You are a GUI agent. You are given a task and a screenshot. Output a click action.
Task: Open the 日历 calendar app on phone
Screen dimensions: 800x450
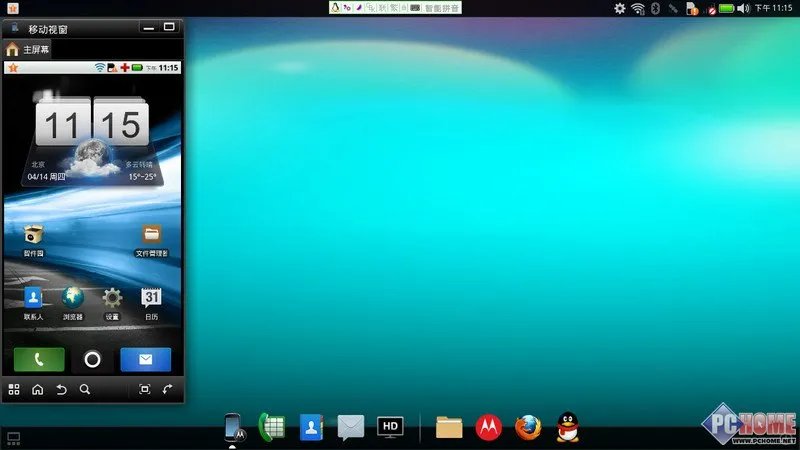click(151, 300)
